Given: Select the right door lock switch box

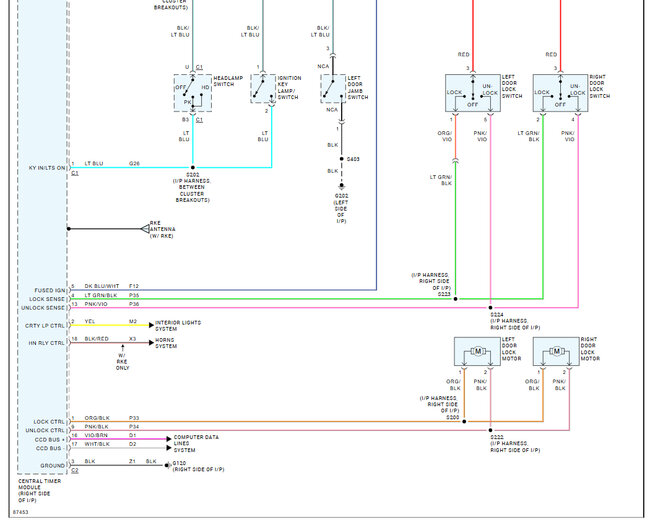Looking at the screenshot, I should (x=560, y=93).
